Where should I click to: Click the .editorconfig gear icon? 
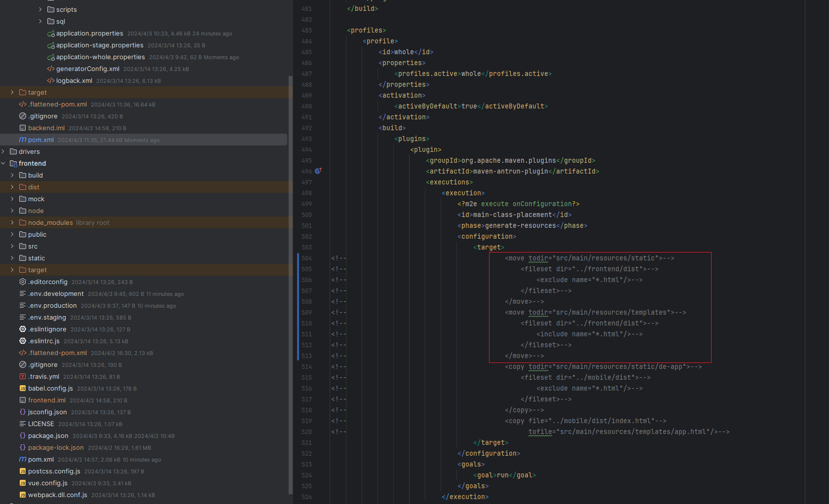pyautogui.click(x=23, y=282)
